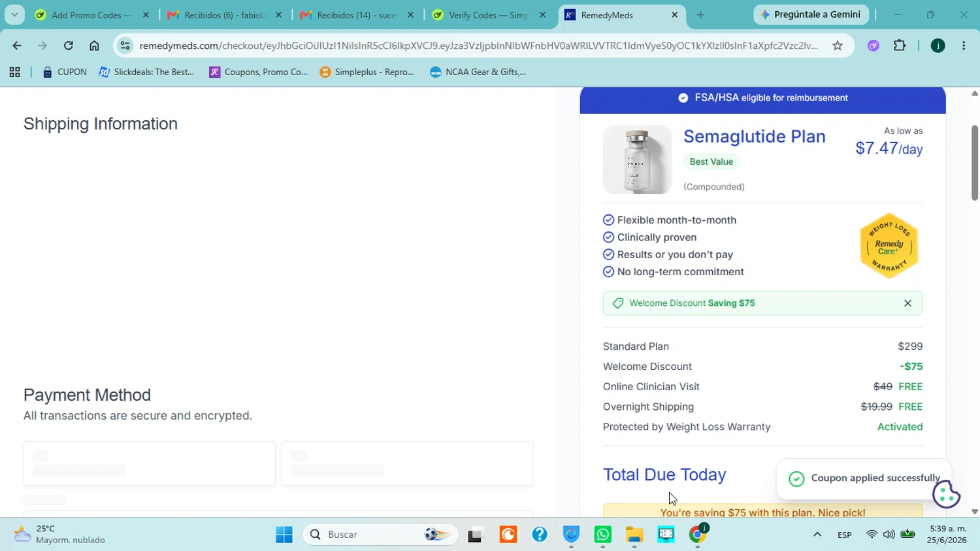Click the Standard Plan $299 price
The image size is (980, 551).
[910, 346]
